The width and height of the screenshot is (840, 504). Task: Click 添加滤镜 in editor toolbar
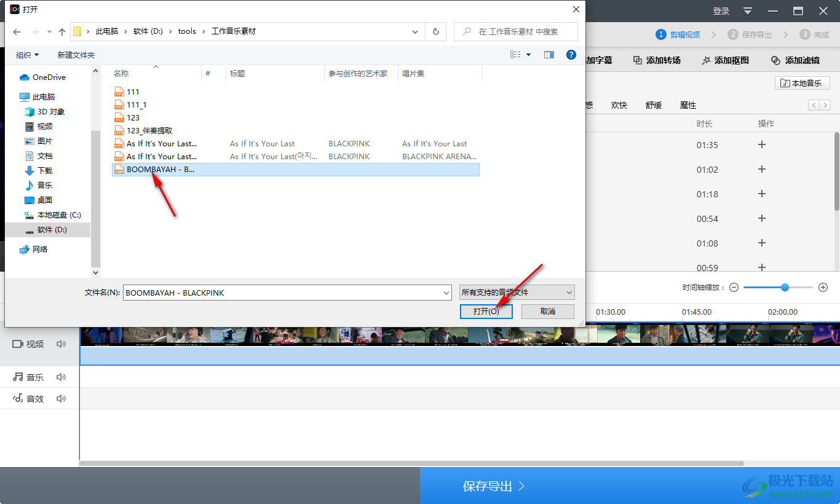pyautogui.click(x=795, y=60)
